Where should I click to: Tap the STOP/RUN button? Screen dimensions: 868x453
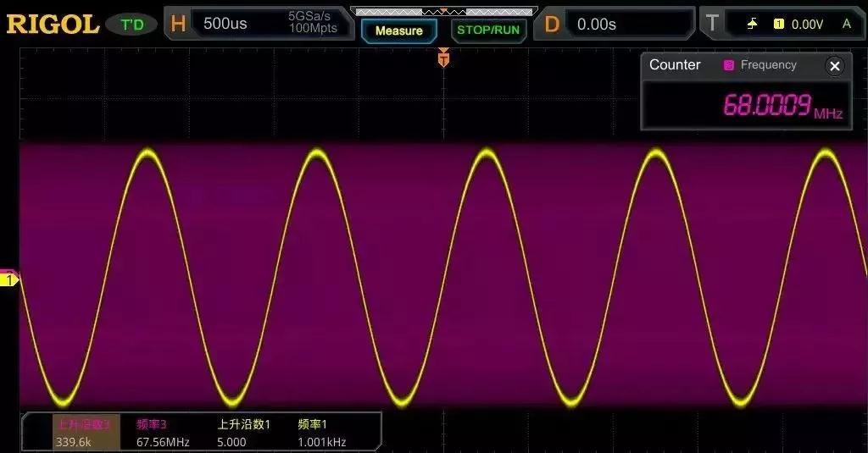pyautogui.click(x=488, y=30)
